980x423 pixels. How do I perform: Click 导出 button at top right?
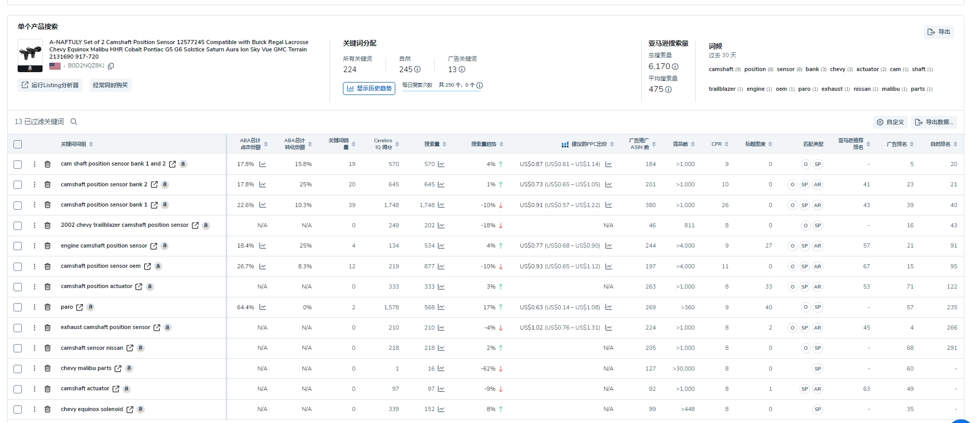click(939, 32)
